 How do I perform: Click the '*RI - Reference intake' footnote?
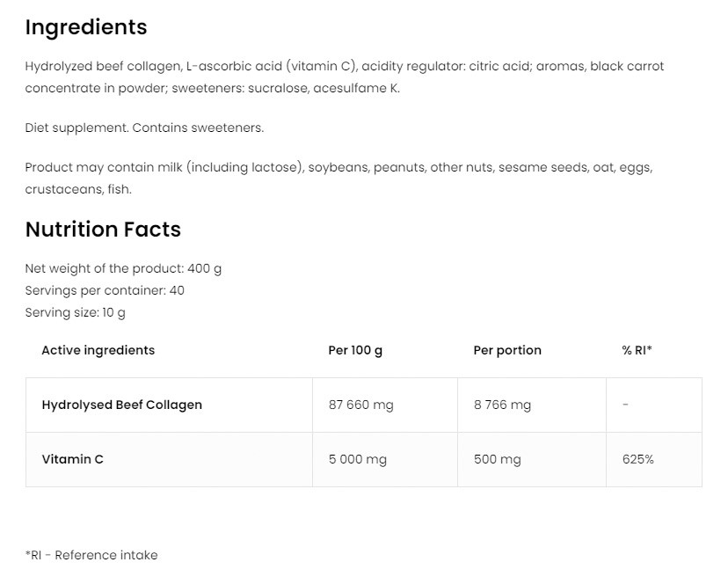click(x=91, y=555)
